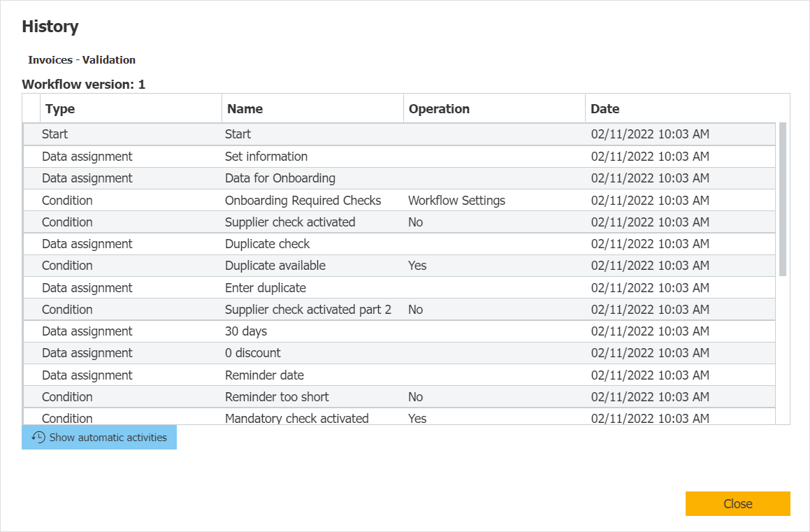Select the Set information row
Screen dimensions: 810x532
coord(266,157)
